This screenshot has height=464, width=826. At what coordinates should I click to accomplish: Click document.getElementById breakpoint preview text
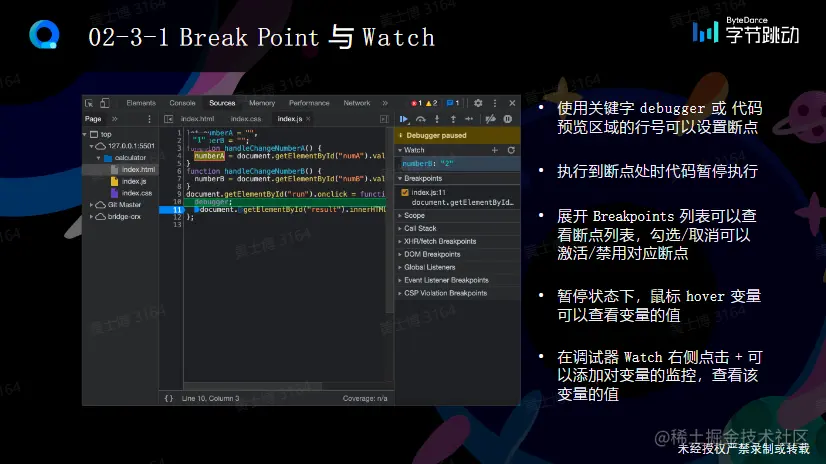463,202
